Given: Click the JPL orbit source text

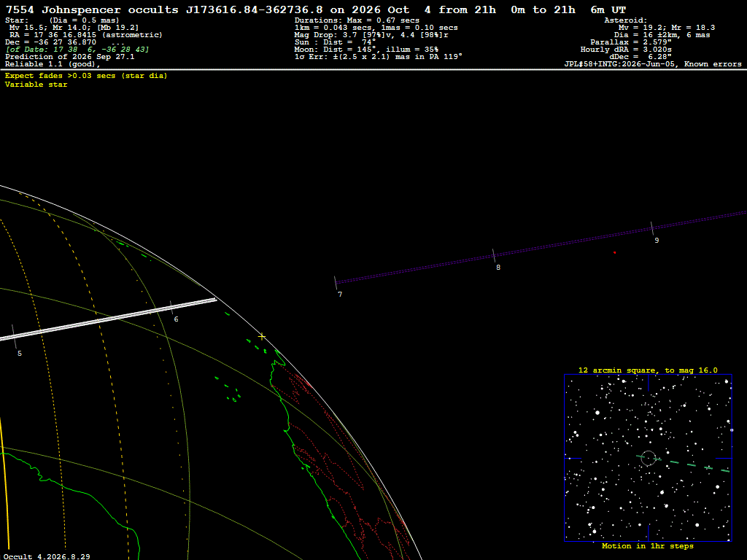Looking at the screenshot, I should point(653,64).
